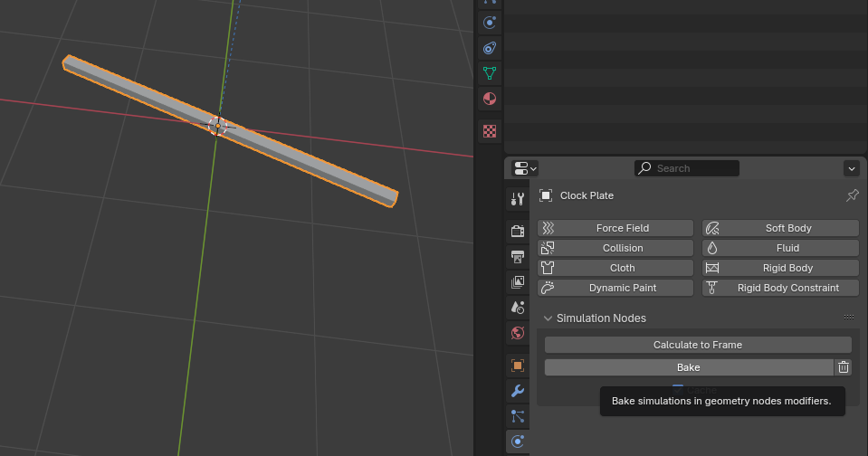Click the trash icon to delete bake
Viewport: 868px width, 456px height.
(844, 367)
